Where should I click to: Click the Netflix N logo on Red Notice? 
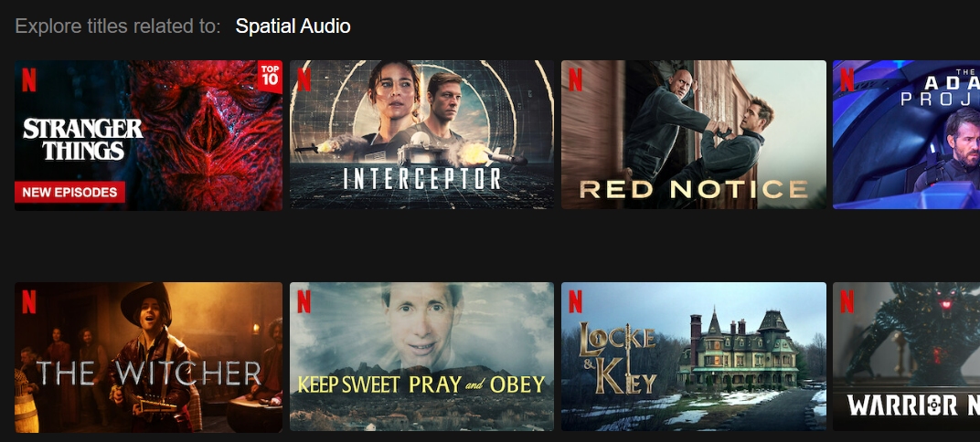[x=575, y=80]
